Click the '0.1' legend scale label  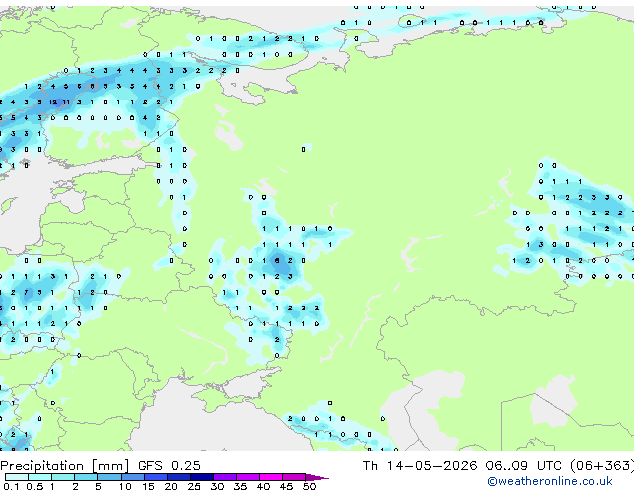(x=11, y=486)
